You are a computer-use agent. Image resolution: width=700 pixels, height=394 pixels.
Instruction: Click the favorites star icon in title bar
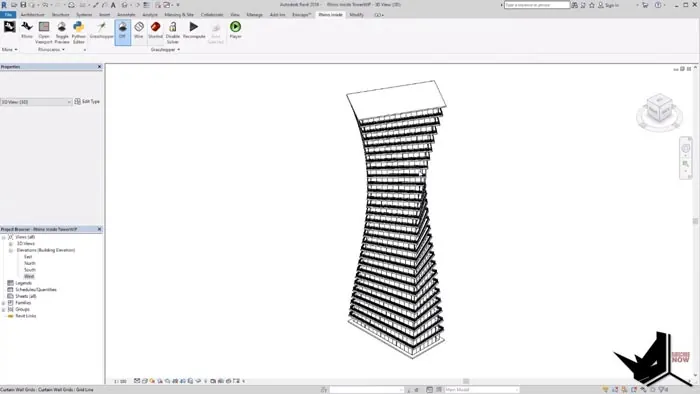[x=592, y=5]
